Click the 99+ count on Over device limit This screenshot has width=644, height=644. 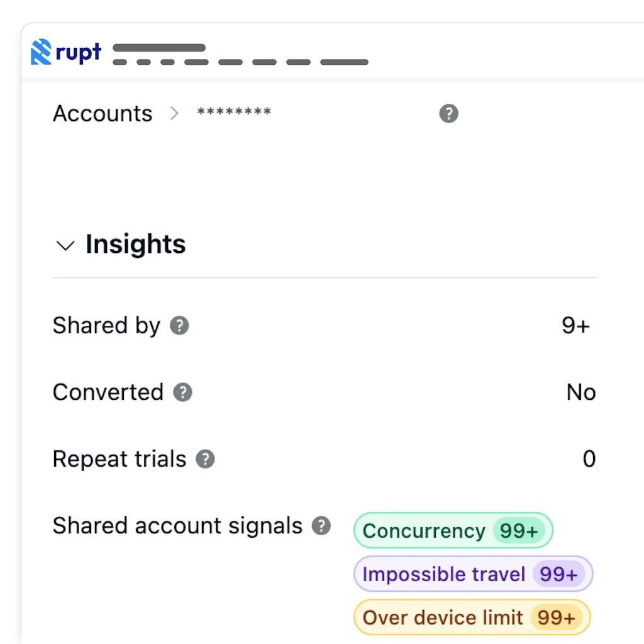(x=557, y=618)
